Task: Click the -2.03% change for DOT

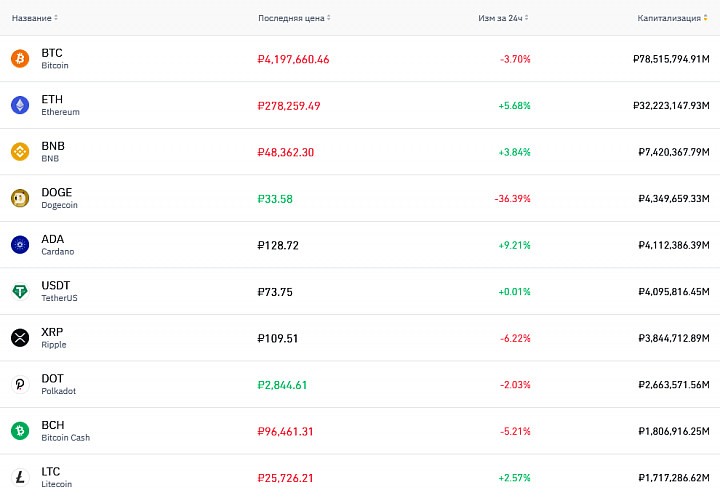Action: point(515,385)
